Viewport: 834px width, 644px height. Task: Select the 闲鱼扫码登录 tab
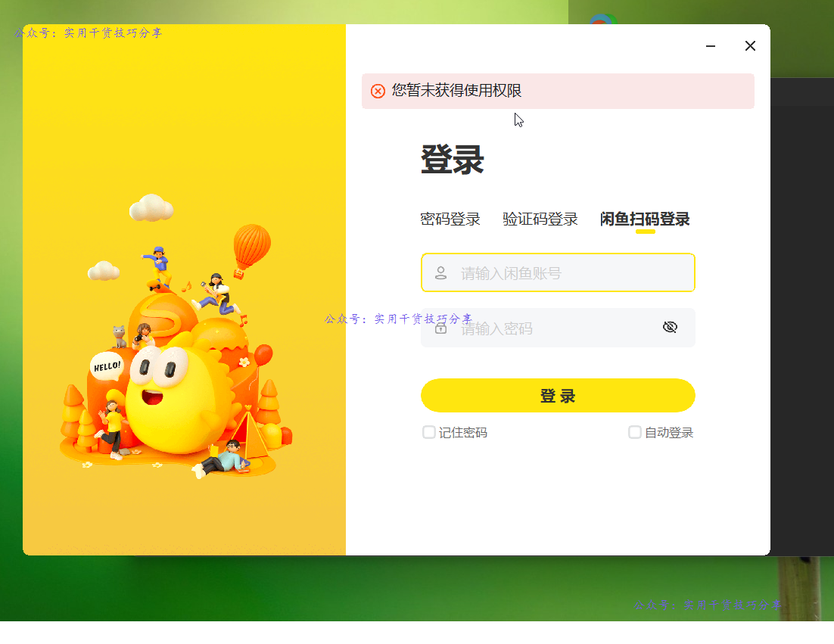644,219
